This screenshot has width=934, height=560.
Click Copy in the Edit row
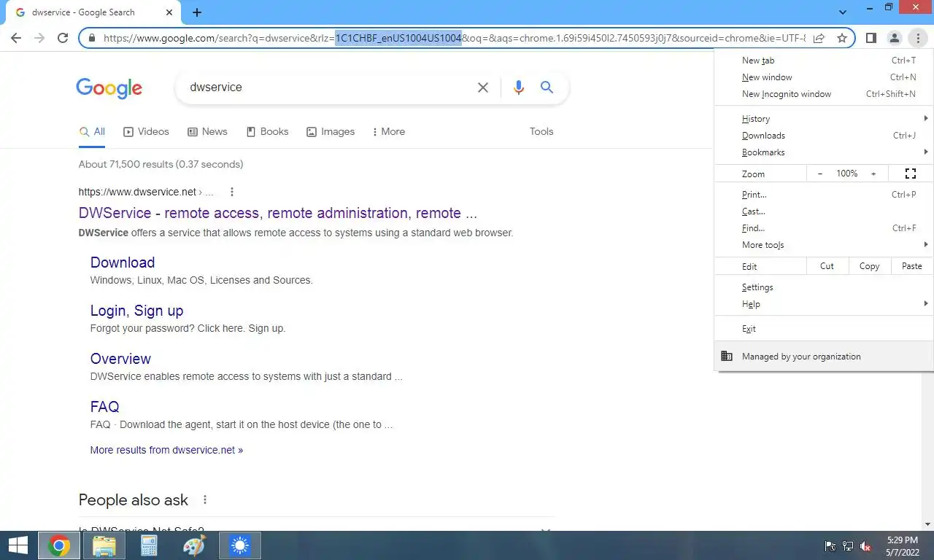click(869, 266)
